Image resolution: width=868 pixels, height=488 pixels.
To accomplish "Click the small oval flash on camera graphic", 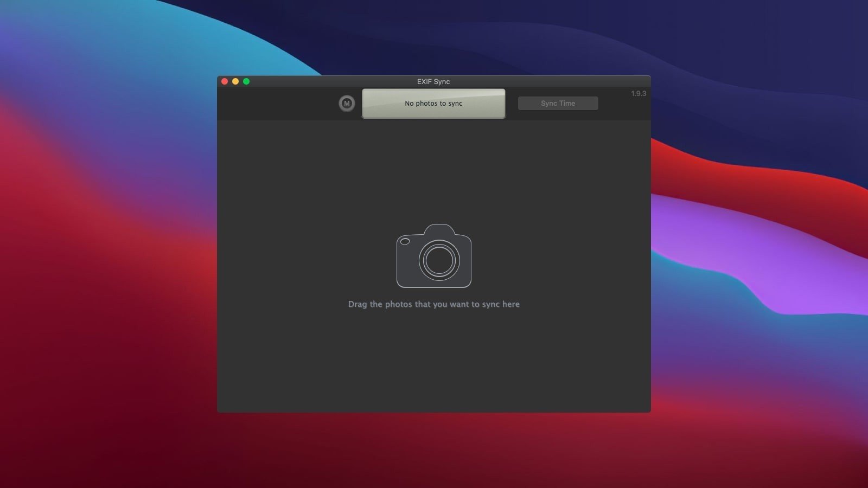I will click(x=405, y=241).
